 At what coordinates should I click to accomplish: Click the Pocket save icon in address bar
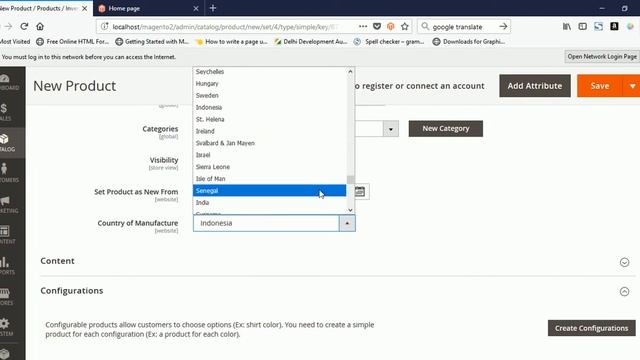point(377,27)
